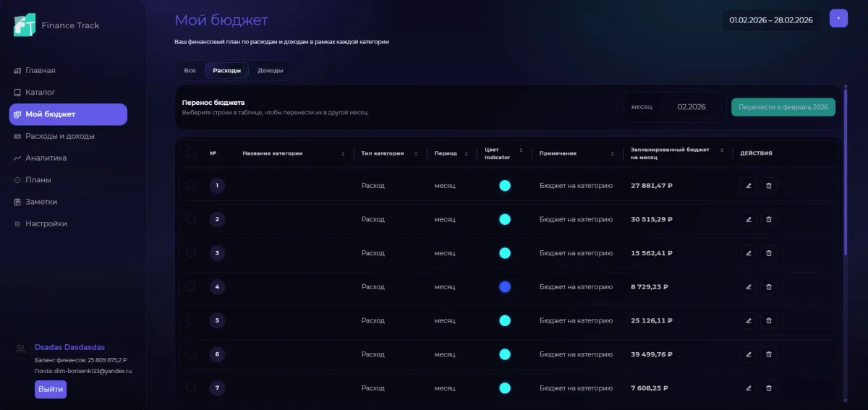
Task: Open Главная in the sidebar
Action: click(x=68, y=70)
